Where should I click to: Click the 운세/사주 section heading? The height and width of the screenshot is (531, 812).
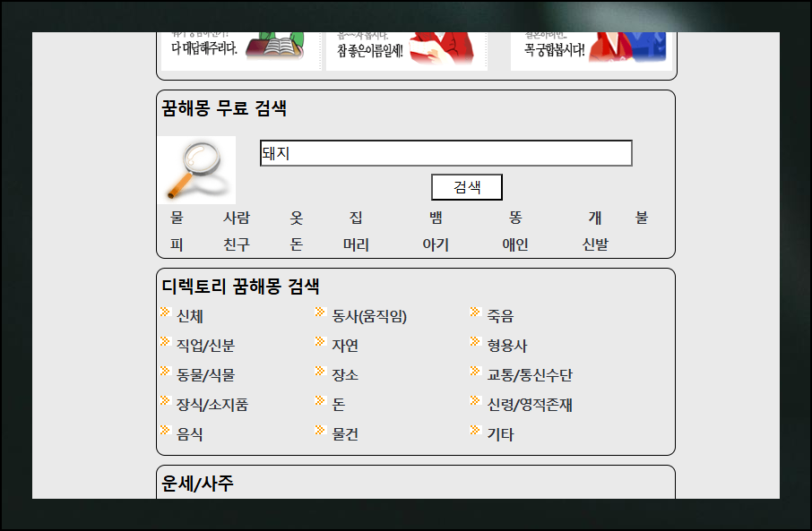coord(197,484)
